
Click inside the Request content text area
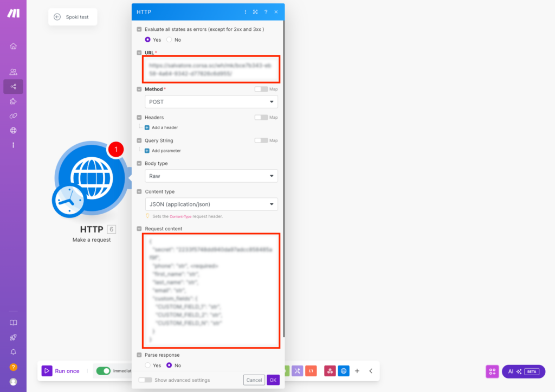tap(211, 290)
